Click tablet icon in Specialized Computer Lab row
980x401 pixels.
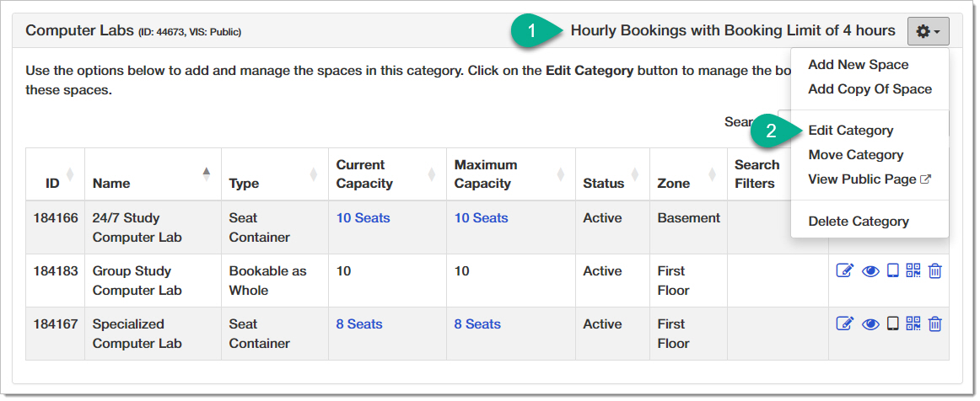coord(892,324)
